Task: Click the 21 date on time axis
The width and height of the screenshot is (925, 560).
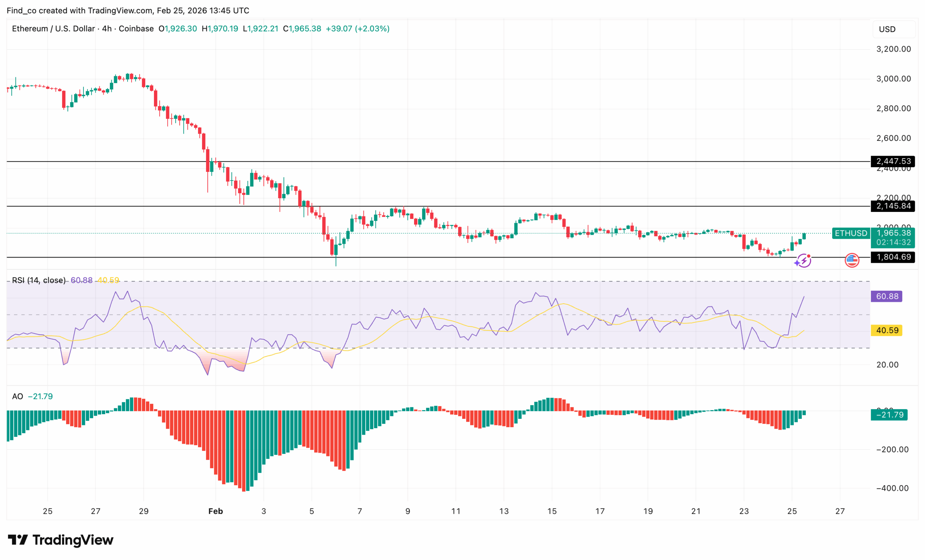Action: (696, 511)
